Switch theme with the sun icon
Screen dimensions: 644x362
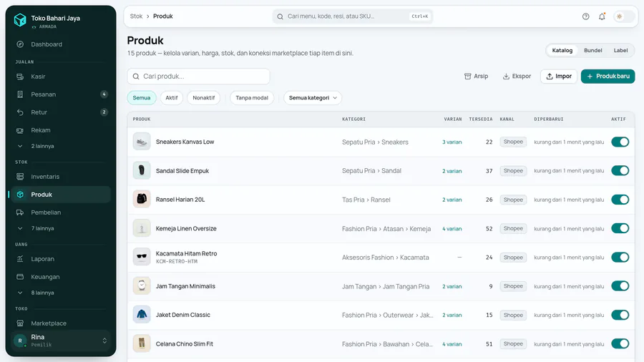[x=620, y=16]
